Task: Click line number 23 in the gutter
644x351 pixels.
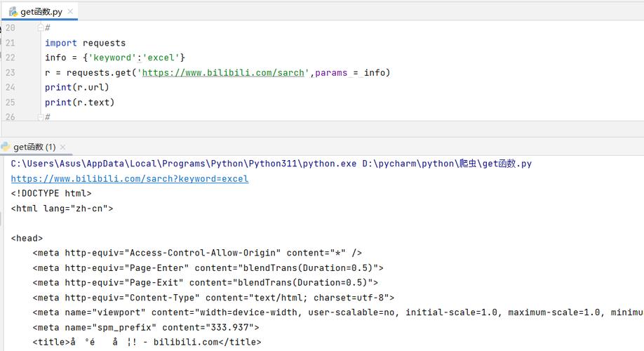Action: coord(10,72)
